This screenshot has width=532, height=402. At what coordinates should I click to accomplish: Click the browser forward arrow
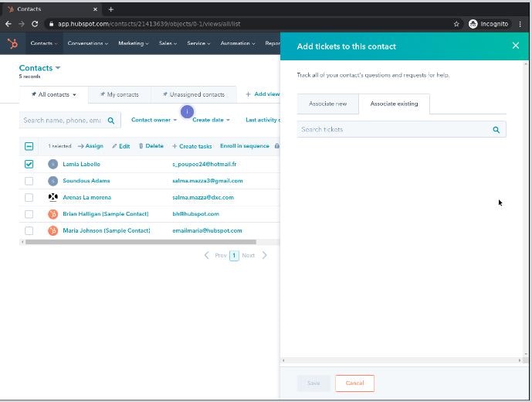[22, 24]
